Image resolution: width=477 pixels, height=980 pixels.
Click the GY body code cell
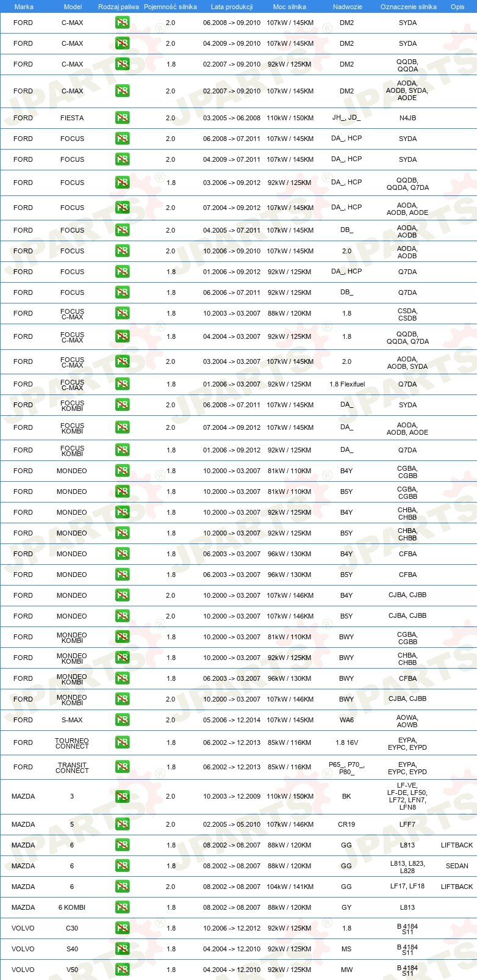tap(346, 907)
